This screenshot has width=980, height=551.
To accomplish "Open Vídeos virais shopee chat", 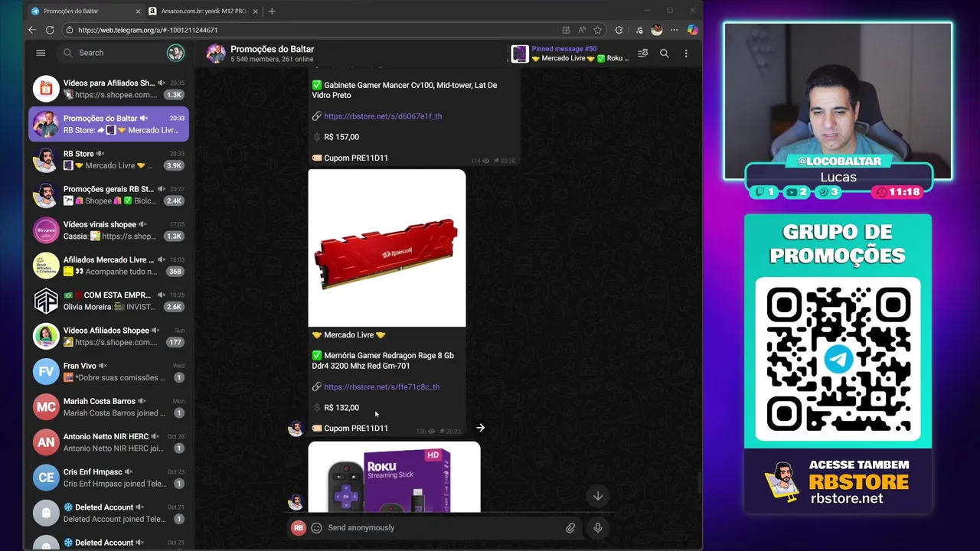I will click(109, 230).
